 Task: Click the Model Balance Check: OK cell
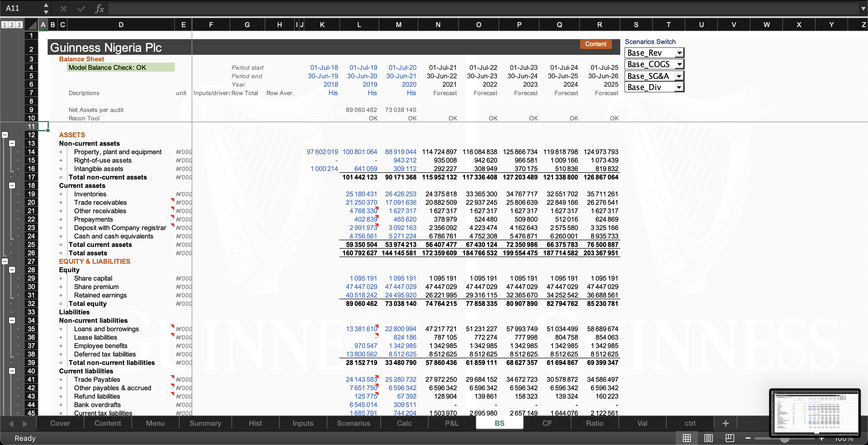pyautogui.click(x=121, y=68)
